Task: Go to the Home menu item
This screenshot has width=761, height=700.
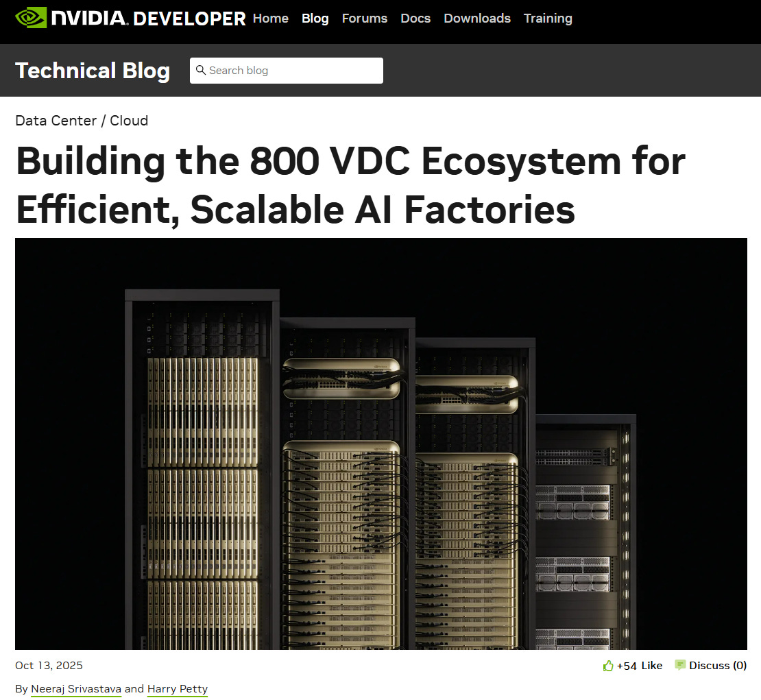Action: 270,19
